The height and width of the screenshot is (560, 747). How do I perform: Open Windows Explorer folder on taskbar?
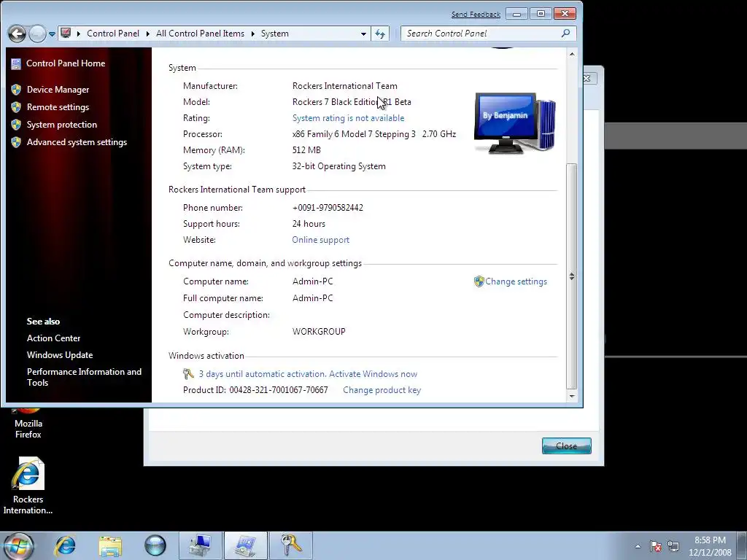(x=111, y=545)
